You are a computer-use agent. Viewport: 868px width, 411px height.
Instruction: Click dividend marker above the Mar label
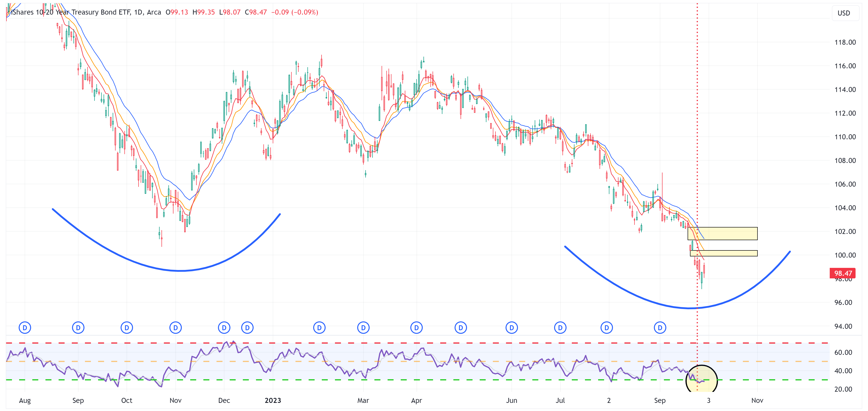363,327
